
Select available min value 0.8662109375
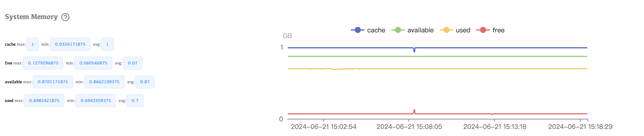point(104,82)
